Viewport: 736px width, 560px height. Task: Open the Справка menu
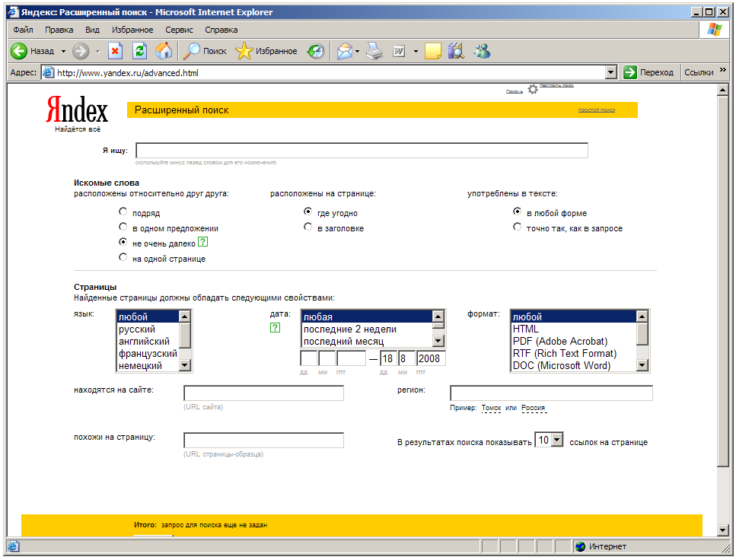(x=221, y=30)
